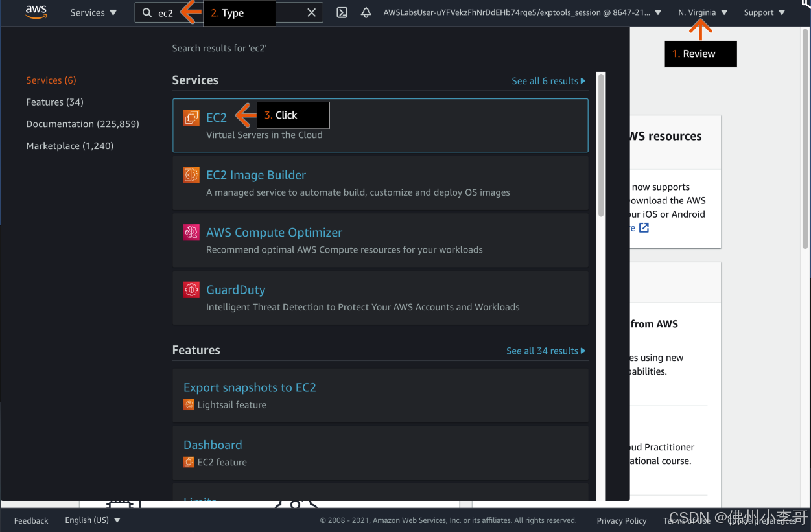Clear the search box with X
811x532 pixels.
pos(312,12)
